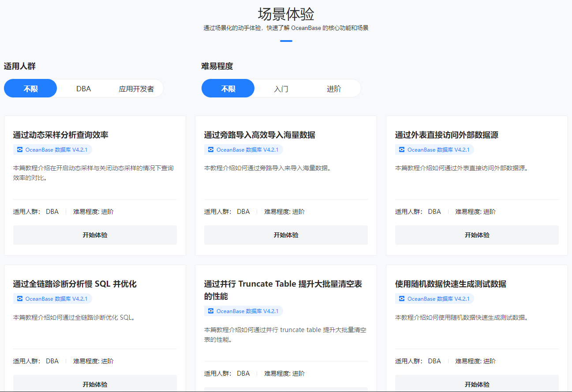Click the description 本教程介绍如何通过旁路导入来导入海量数据
This screenshot has width=572, height=392.
268,168
